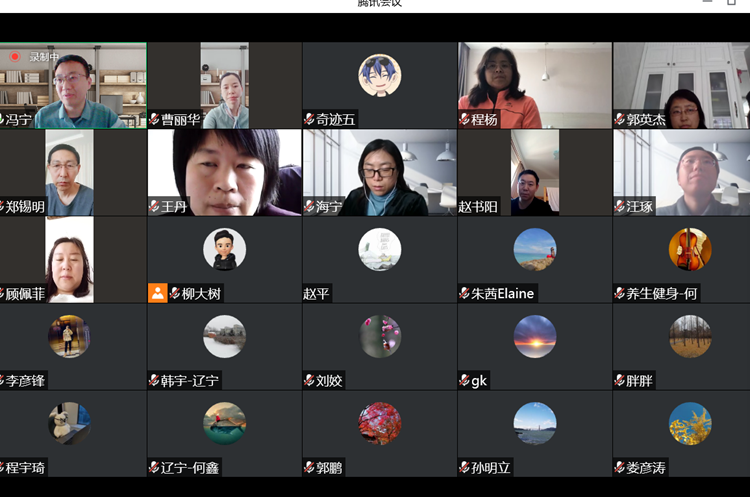Select 冯宁's active video tile
The width and height of the screenshot is (750, 497).
(x=73, y=86)
